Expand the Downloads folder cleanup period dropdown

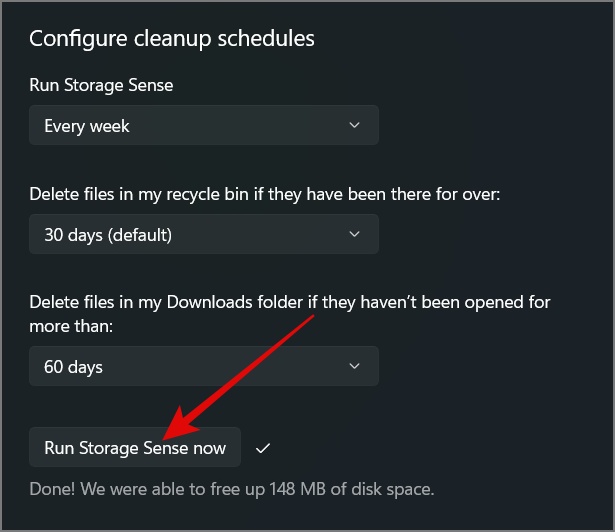pos(203,367)
